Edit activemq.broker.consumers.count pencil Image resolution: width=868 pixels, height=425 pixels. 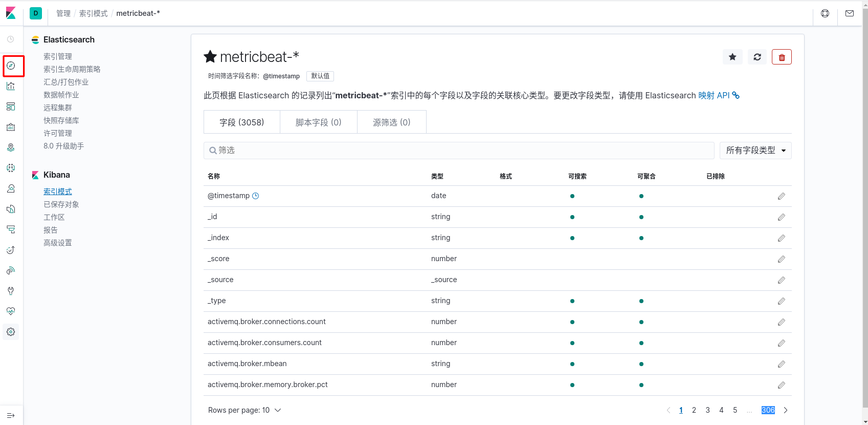pyautogui.click(x=782, y=343)
